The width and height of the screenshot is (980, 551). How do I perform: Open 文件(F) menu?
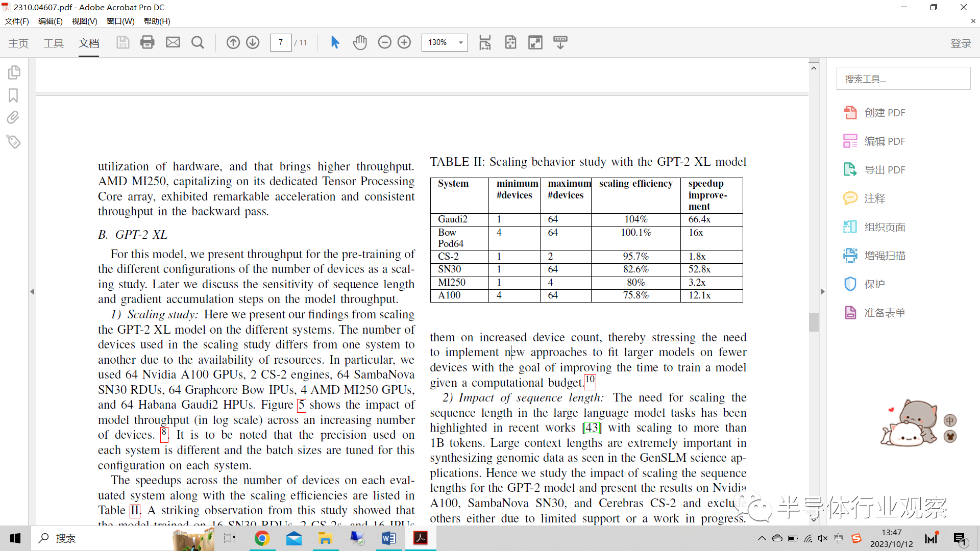point(17,21)
